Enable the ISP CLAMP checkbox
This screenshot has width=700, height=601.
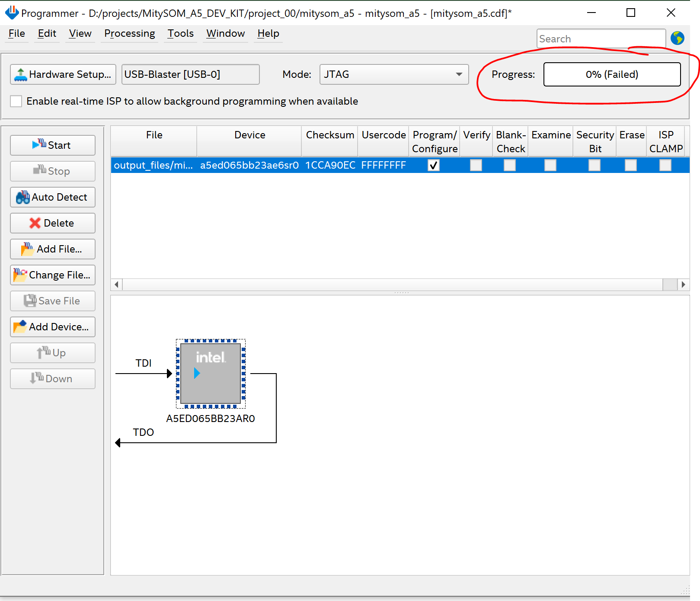[665, 165]
